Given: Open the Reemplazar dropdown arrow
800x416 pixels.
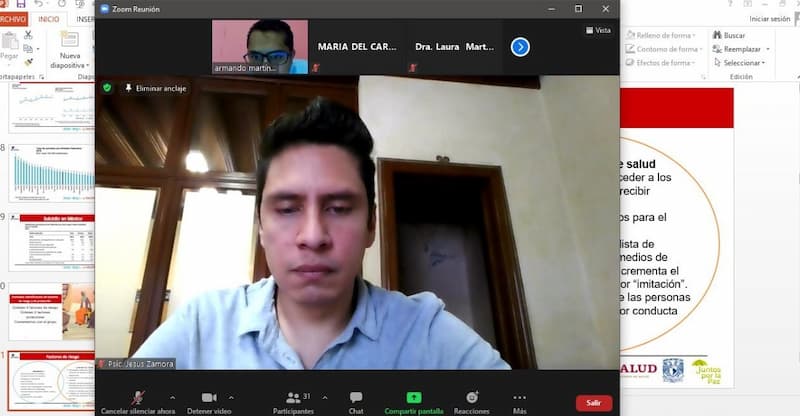Looking at the screenshot, I should pyautogui.click(x=768, y=49).
